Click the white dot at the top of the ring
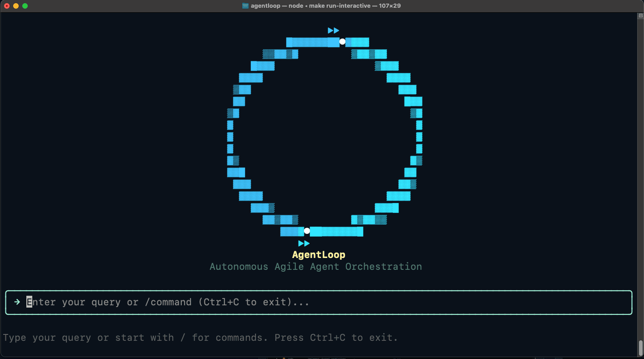 tap(342, 41)
